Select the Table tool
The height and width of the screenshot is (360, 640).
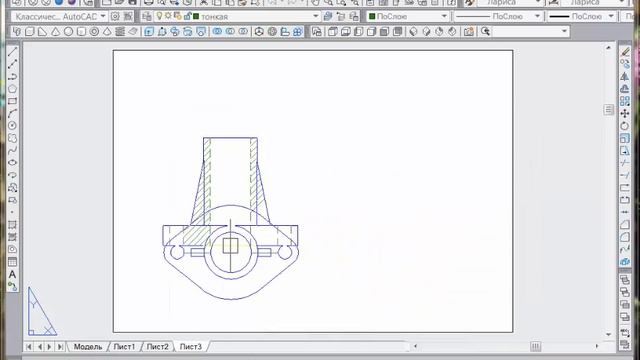pyautogui.click(x=12, y=262)
